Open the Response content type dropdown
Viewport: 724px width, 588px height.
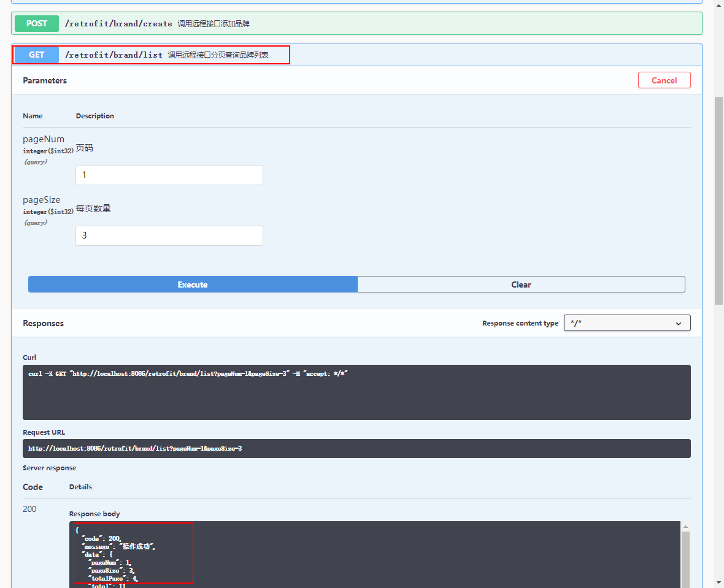click(627, 323)
